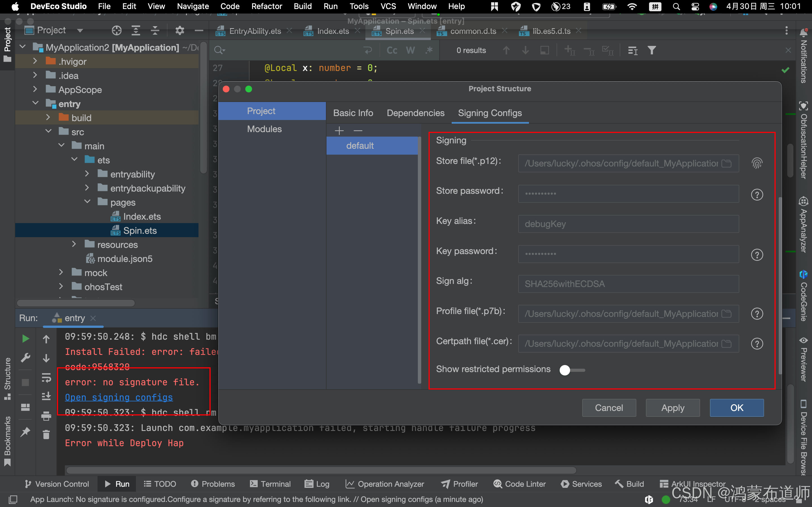Toggle regex search option
The height and width of the screenshot is (507, 812).
(429, 50)
